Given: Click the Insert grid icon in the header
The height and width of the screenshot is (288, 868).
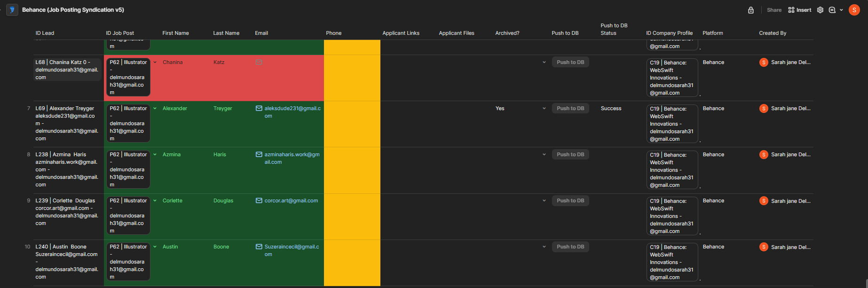Looking at the screenshot, I should [x=791, y=10].
